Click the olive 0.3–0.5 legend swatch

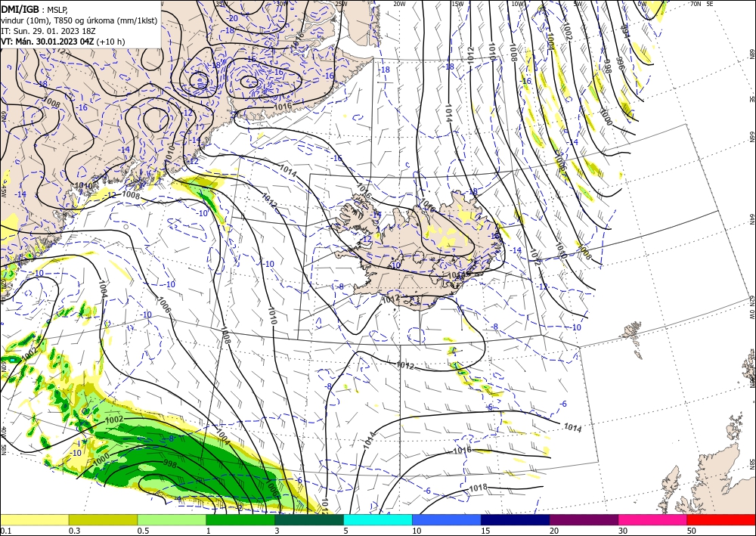pos(103,519)
